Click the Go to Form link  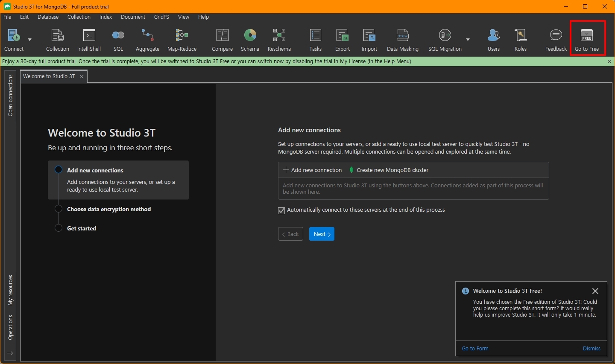point(475,349)
